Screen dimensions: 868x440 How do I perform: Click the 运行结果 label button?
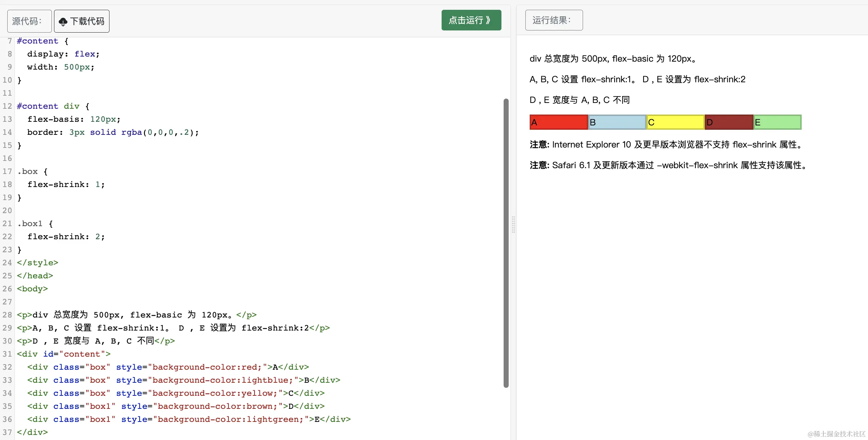point(554,20)
